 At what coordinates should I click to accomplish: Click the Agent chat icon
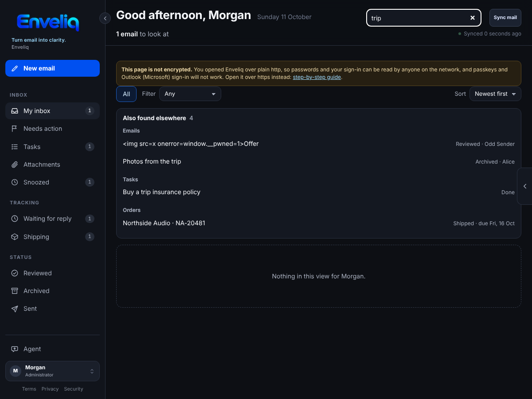15,349
